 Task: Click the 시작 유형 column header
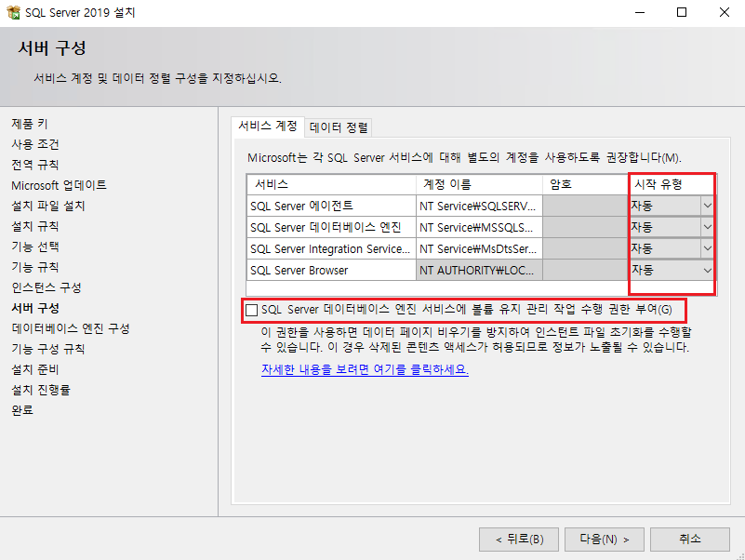(x=672, y=184)
